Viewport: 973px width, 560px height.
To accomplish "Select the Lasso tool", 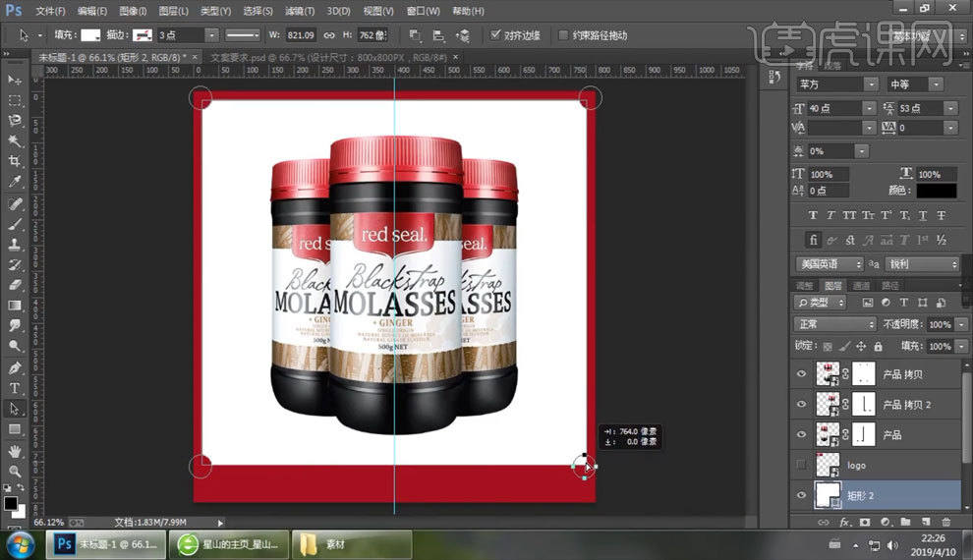I will click(15, 120).
